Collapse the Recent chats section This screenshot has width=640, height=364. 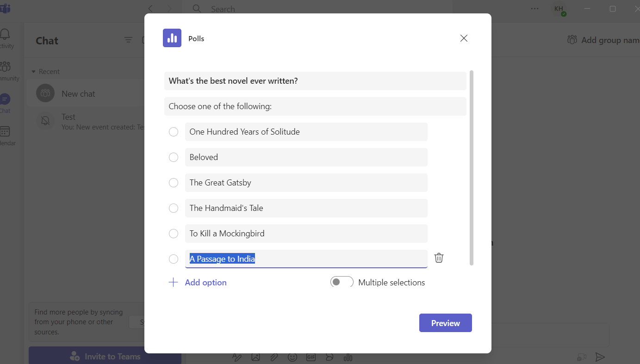(33, 72)
